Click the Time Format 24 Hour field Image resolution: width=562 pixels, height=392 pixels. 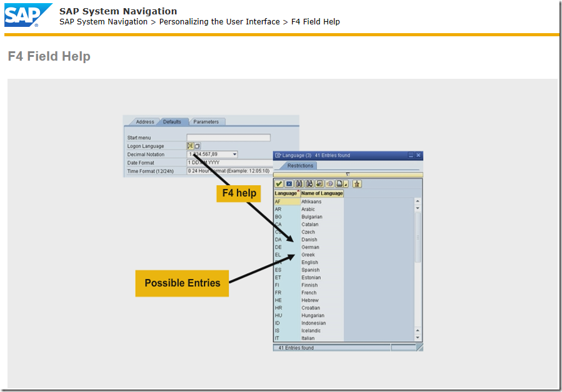229,171
